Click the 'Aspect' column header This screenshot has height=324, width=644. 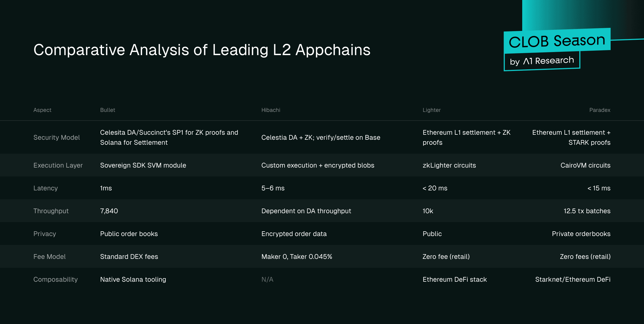(x=42, y=110)
